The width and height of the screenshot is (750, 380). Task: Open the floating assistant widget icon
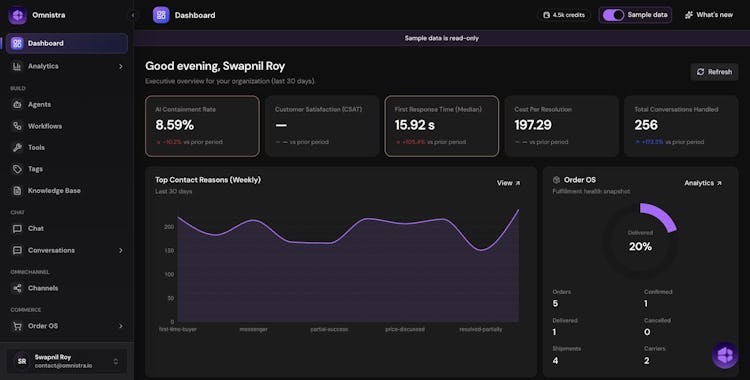725,355
